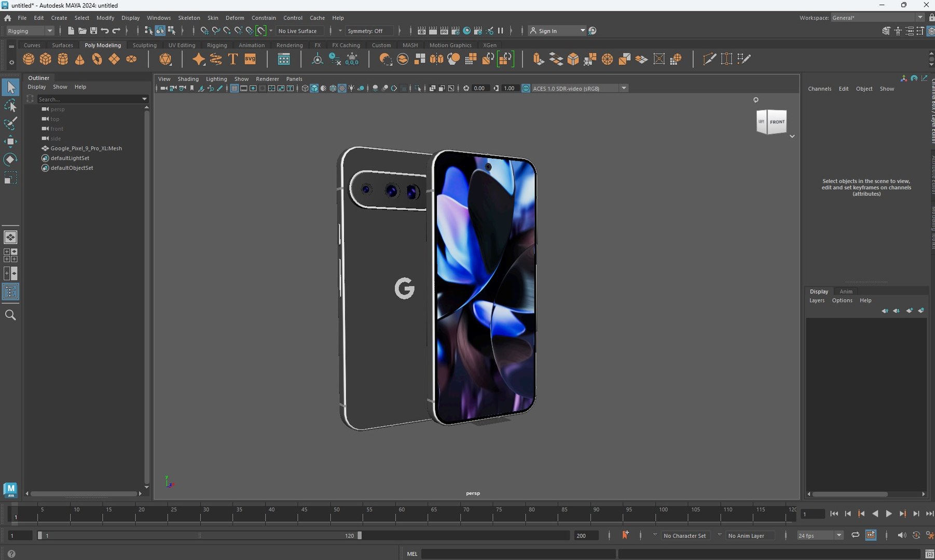Open the ACES color transform dropdown
The image size is (935, 560).
click(624, 89)
